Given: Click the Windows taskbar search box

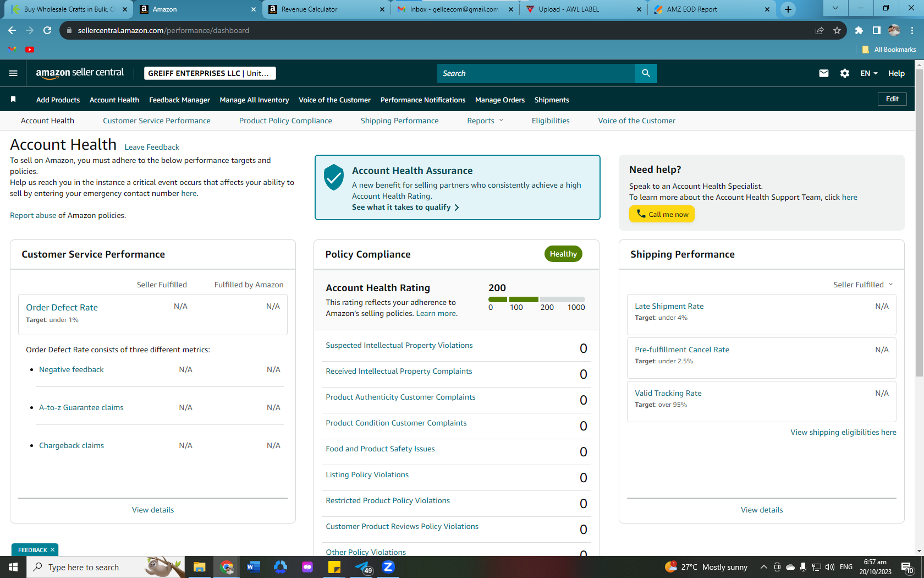Looking at the screenshot, I should [x=105, y=567].
